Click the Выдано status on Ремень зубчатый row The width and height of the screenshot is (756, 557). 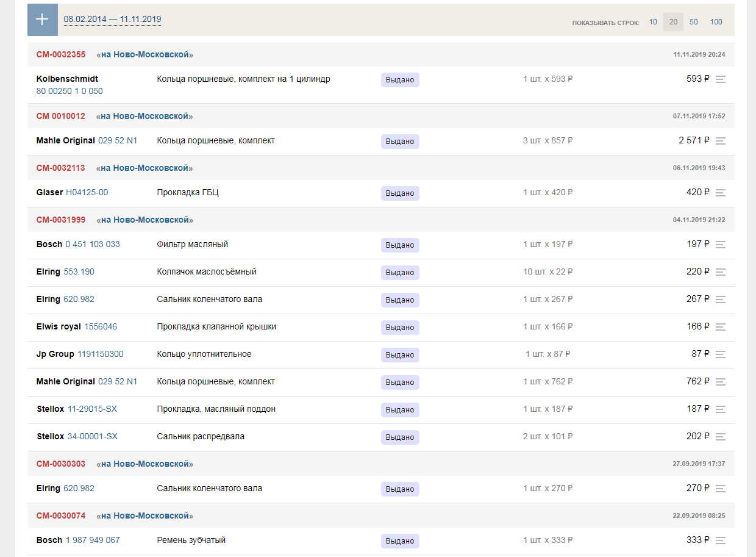[x=400, y=541]
